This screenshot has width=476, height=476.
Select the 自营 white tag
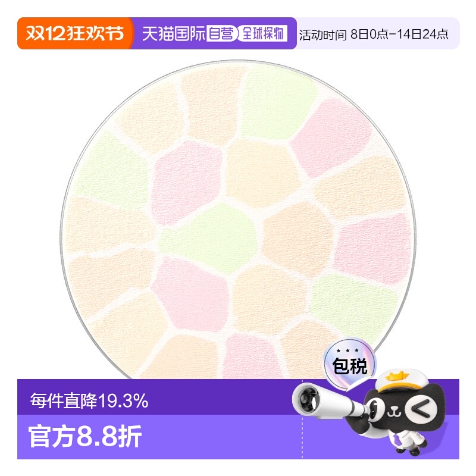[x=220, y=33]
